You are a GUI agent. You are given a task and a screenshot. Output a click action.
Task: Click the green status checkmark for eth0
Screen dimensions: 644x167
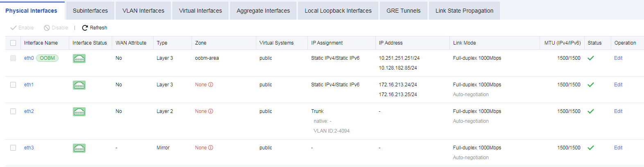click(591, 58)
